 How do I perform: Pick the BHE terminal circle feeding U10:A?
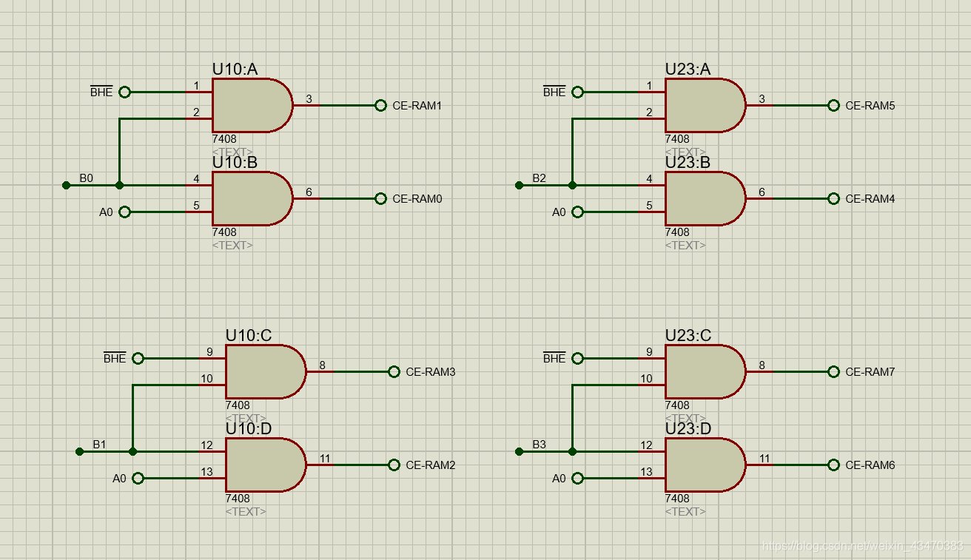point(124,92)
